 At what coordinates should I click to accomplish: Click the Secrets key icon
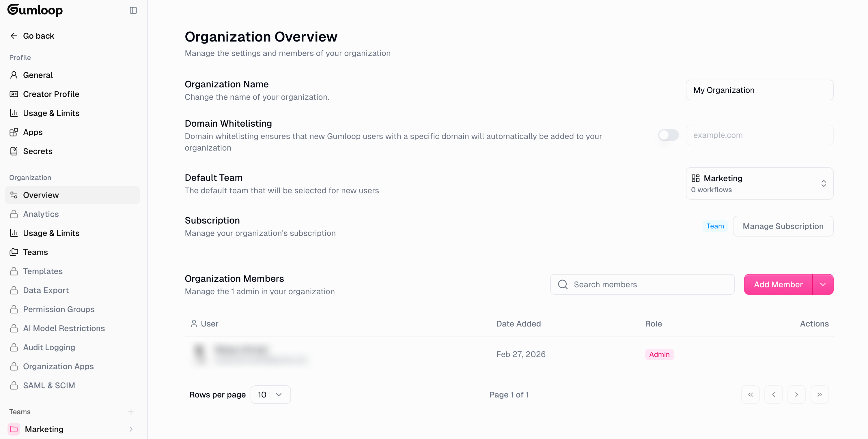[x=14, y=151]
